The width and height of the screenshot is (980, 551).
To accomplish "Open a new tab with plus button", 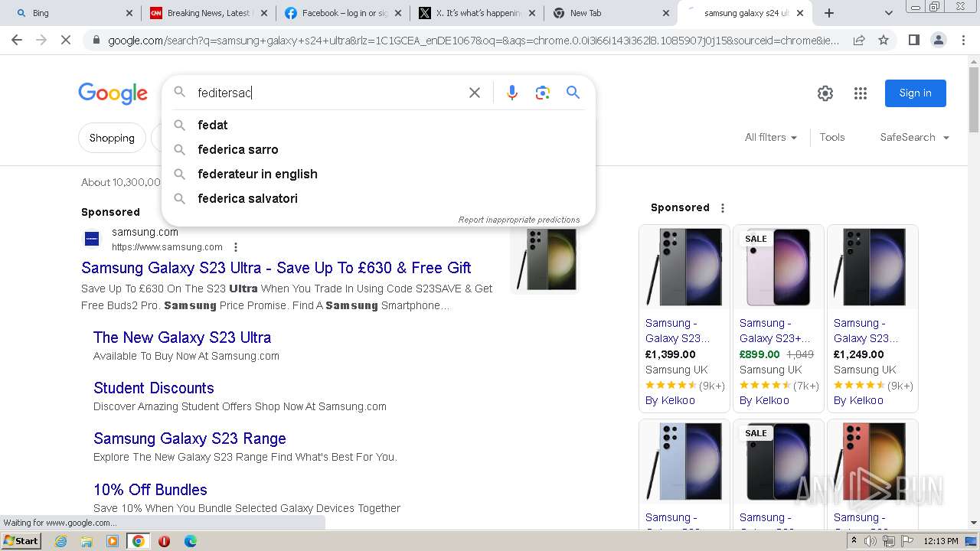I will [829, 13].
